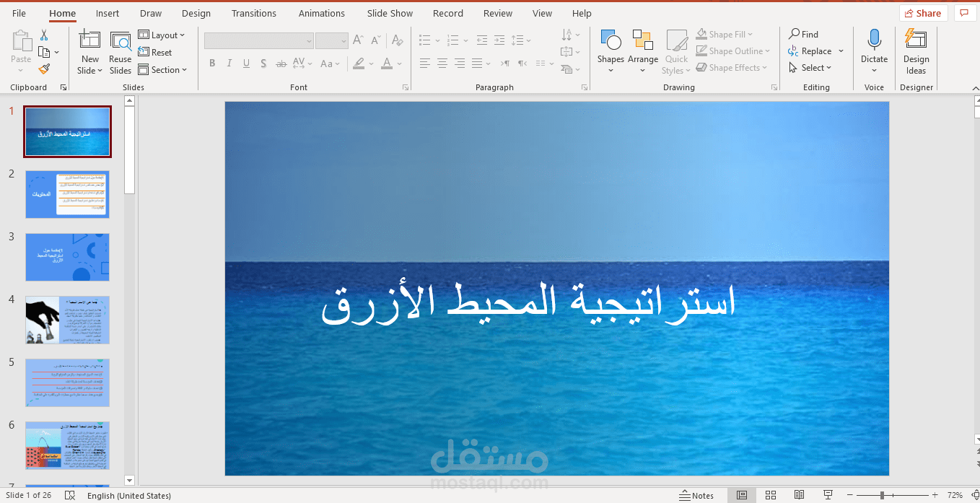Switch to Normal view icon

pyautogui.click(x=742, y=495)
